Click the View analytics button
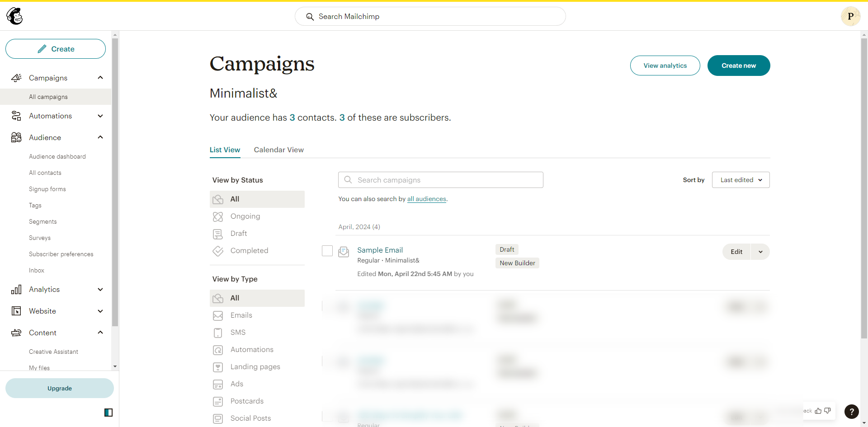This screenshot has height=427, width=868. click(x=665, y=66)
